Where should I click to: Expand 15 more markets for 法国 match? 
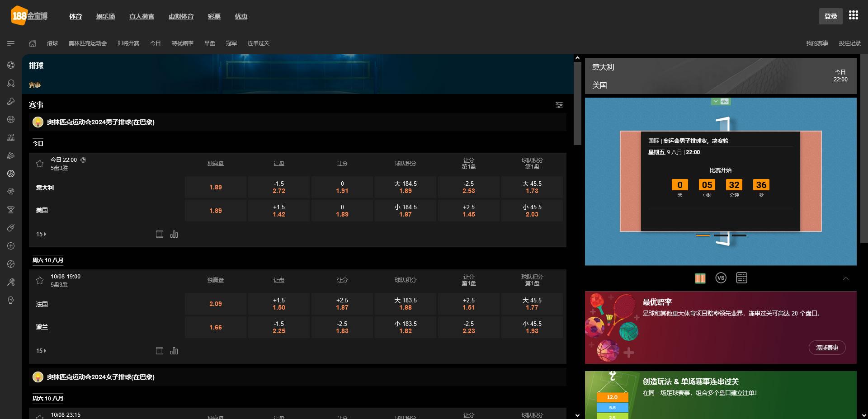click(x=41, y=351)
